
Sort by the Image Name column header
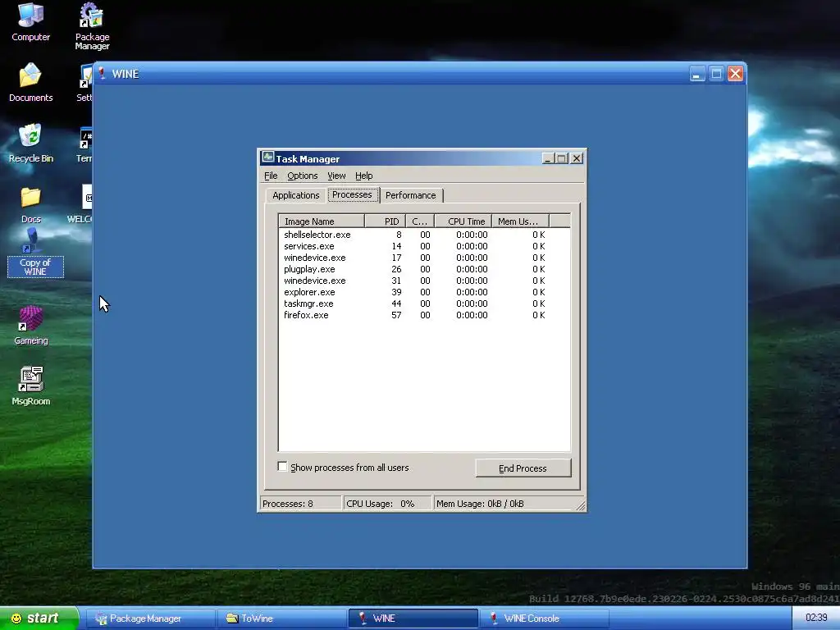(322, 221)
